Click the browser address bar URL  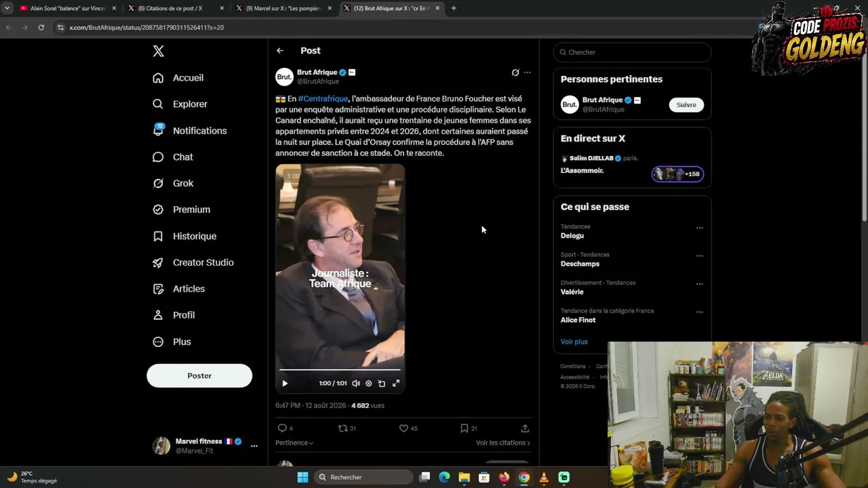pos(146,28)
